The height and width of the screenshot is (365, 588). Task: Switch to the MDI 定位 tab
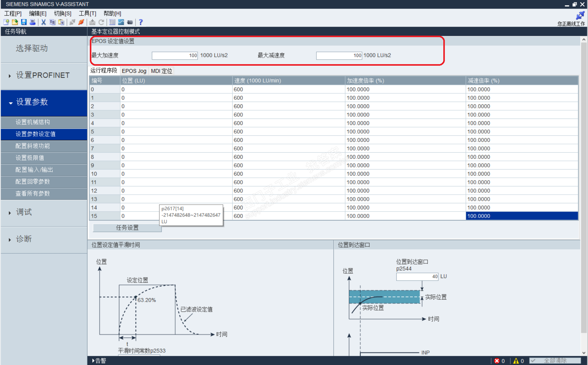tap(162, 71)
